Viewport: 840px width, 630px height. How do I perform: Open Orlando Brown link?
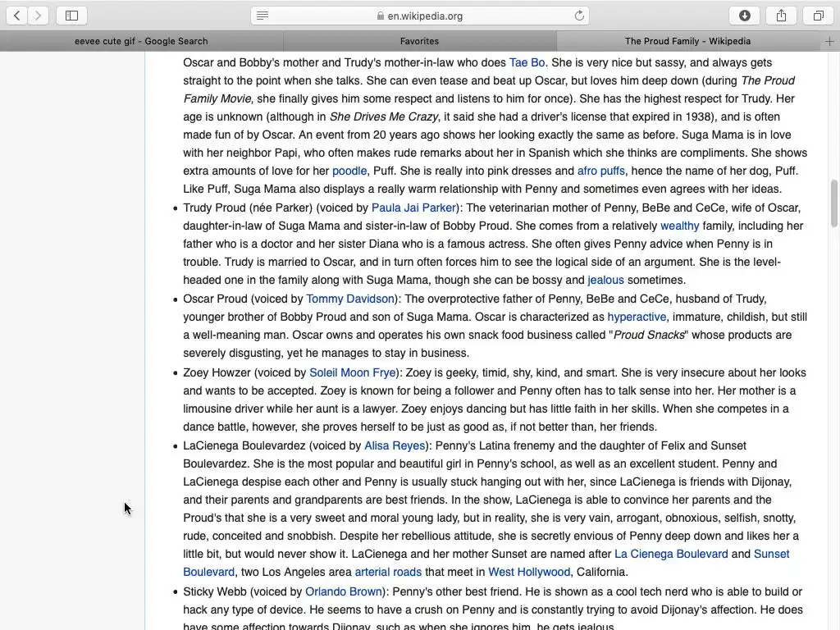(x=344, y=592)
